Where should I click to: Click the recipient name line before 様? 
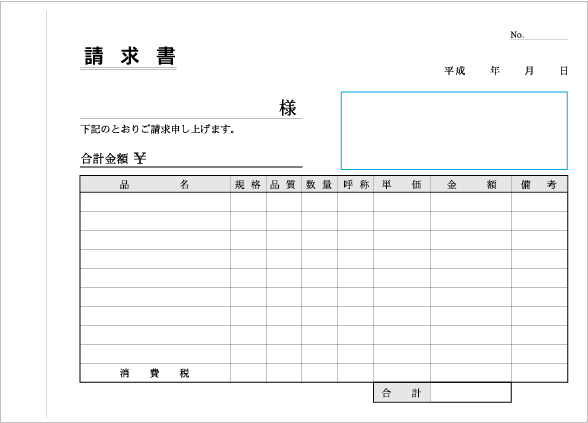(178, 109)
